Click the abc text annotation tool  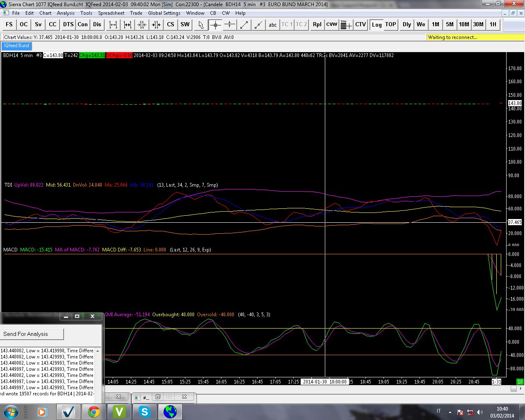tap(273, 25)
